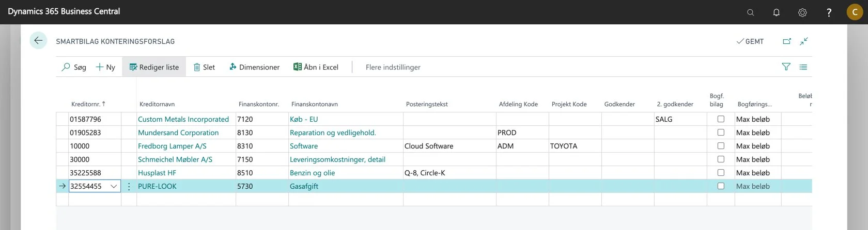
Task: Open user account avatar C
Action: pyautogui.click(x=855, y=12)
